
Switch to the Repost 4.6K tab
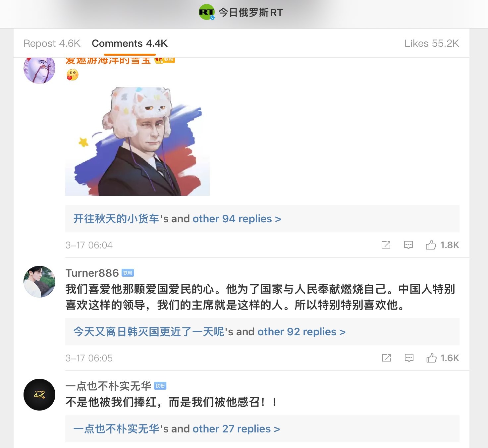coord(52,43)
